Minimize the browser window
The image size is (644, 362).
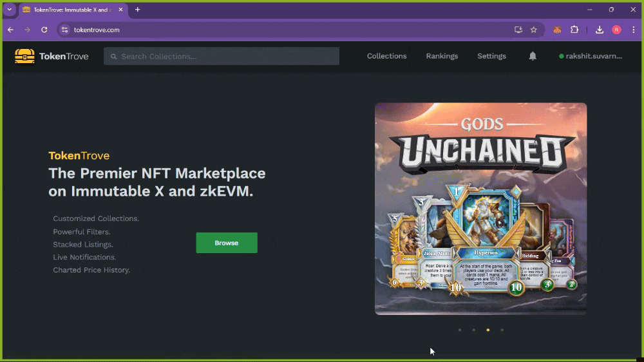click(589, 10)
